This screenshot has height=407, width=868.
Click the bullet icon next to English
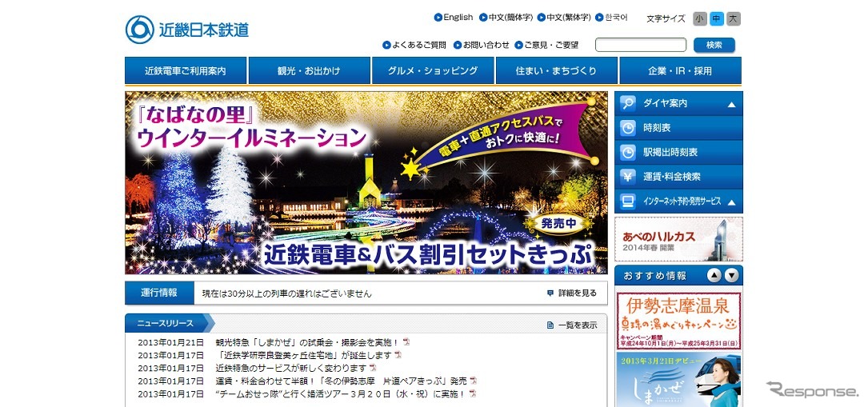coord(438,18)
